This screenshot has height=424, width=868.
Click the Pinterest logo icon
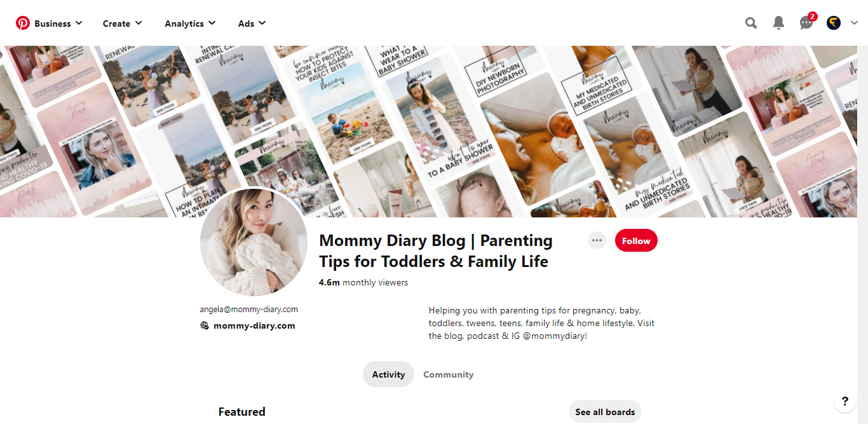23,24
